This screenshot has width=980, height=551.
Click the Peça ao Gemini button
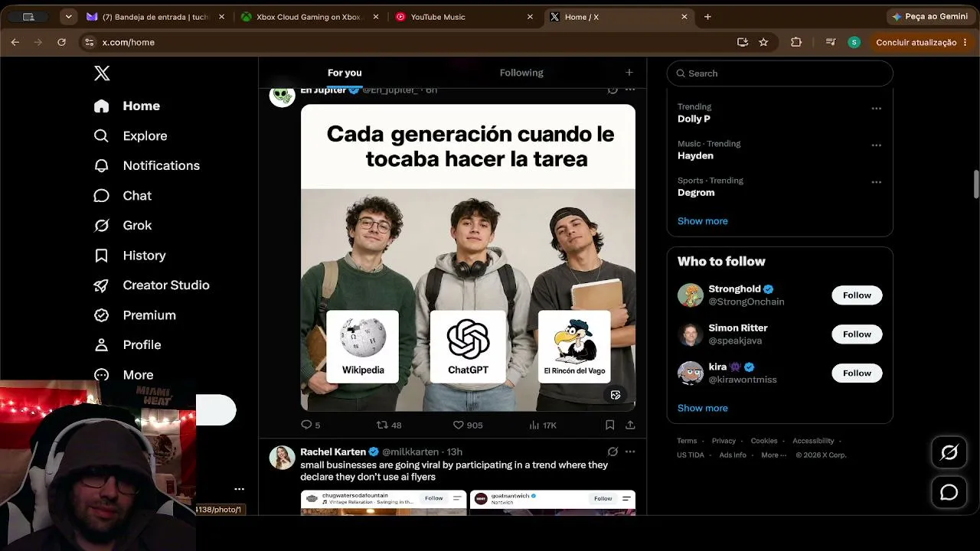tap(929, 17)
